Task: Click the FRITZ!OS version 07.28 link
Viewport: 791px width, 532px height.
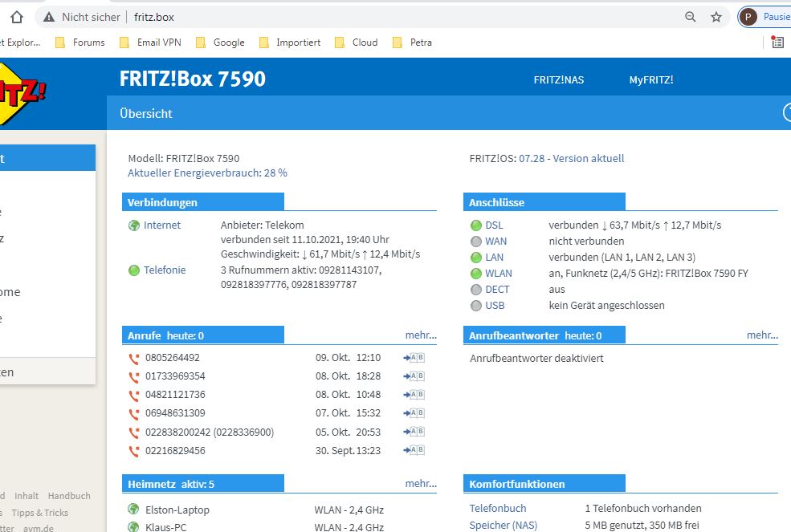Action: 532,158
